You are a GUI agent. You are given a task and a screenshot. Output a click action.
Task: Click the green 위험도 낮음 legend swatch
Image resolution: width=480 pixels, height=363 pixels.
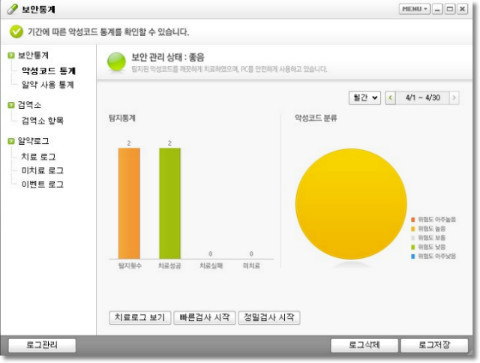coord(413,247)
